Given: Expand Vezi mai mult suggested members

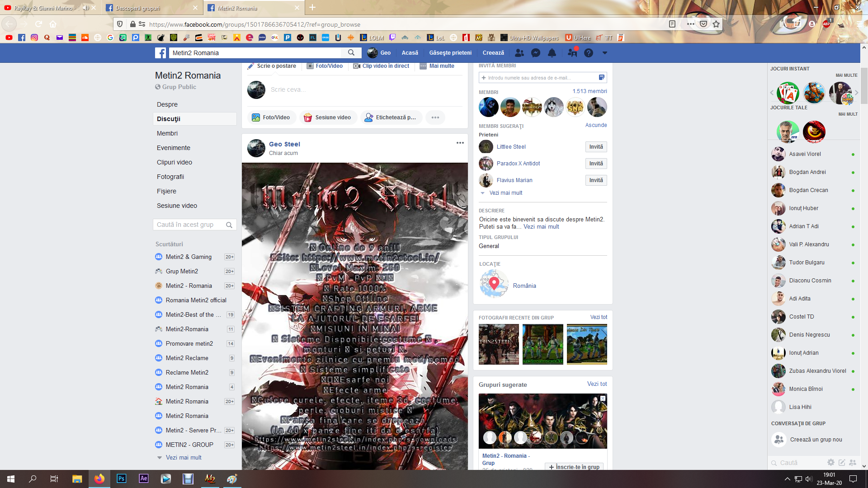Looking at the screenshot, I should pos(505,193).
